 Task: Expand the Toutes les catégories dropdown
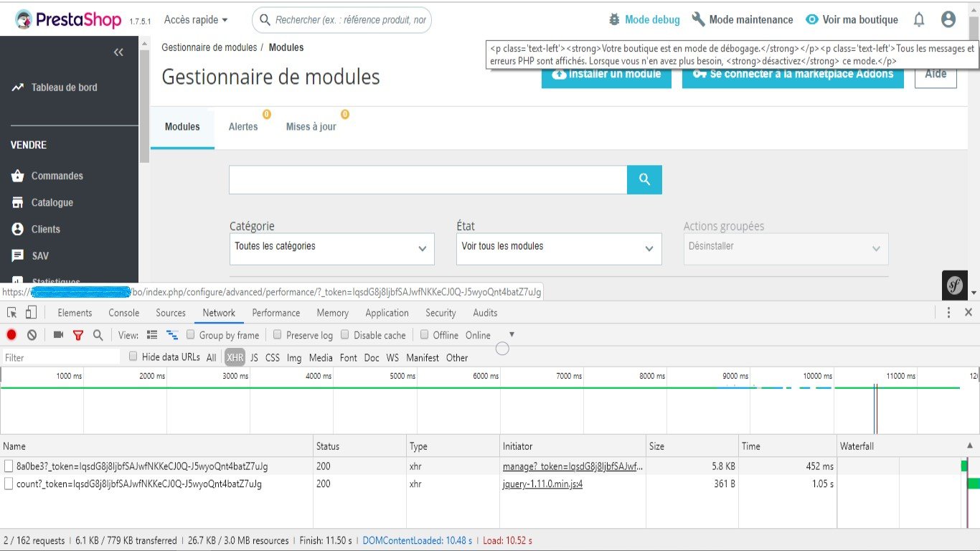[x=332, y=248]
